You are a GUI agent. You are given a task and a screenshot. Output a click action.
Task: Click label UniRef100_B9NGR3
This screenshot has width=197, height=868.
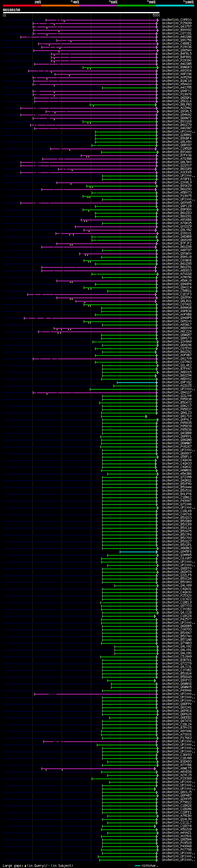pos(176,67)
